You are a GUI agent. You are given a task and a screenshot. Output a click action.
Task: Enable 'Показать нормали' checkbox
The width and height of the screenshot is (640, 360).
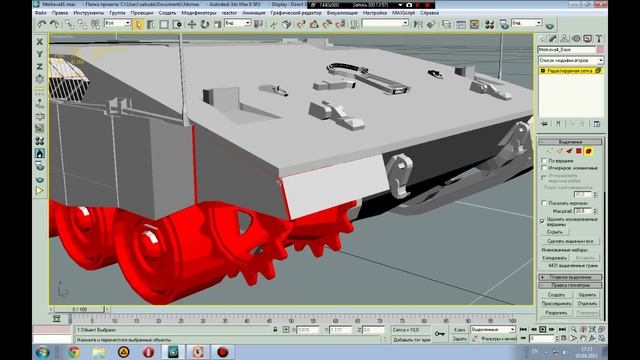pos(544,203)
